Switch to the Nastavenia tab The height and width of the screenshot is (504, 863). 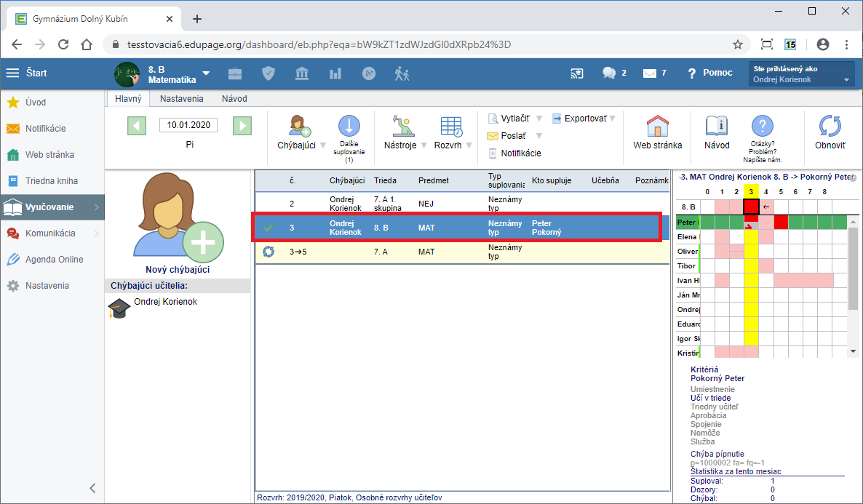pos(181,98)
